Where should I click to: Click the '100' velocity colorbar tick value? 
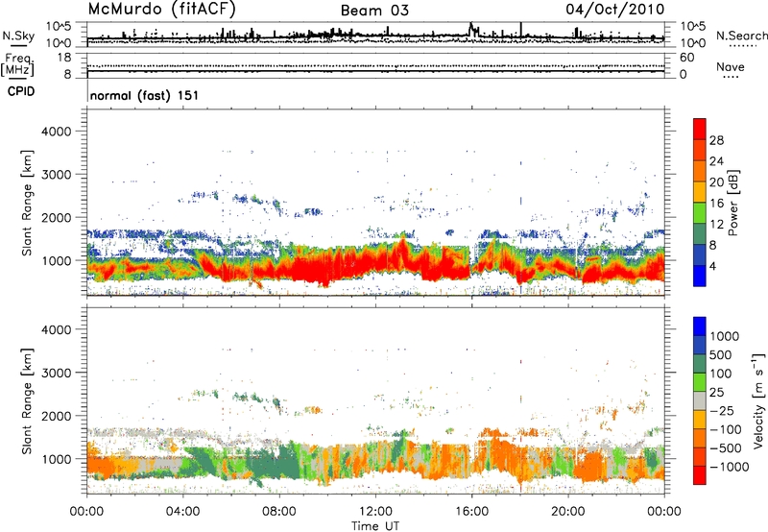pyautogui.click(x=721, y=374)
